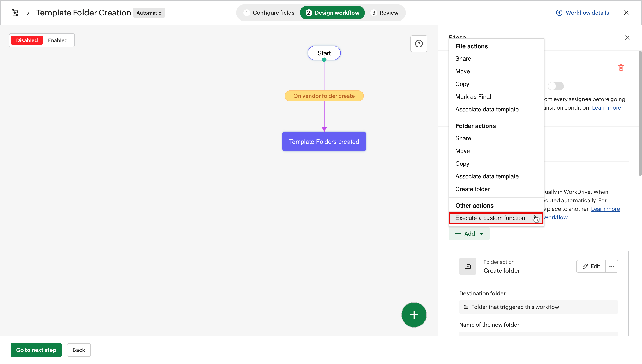This screenshot has height=364, width=642.
Task: Choose Create folder under Folder actions
Action: click(x=472, y=189)
